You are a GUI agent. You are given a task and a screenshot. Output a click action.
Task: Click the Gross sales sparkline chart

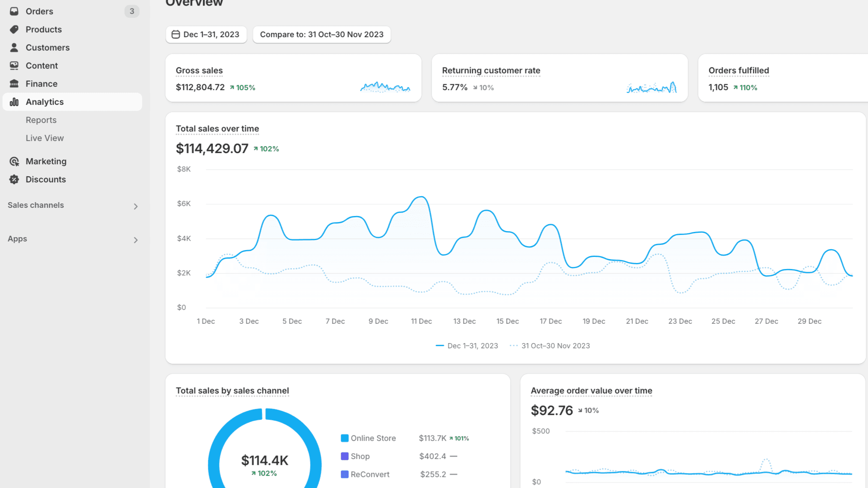(x=385, y=87)
